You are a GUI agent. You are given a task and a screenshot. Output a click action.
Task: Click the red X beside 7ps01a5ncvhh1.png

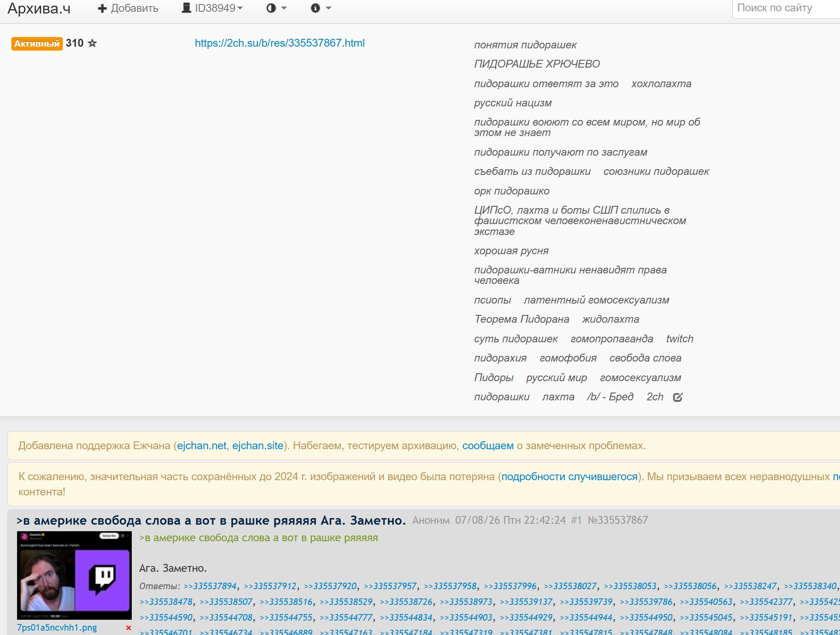tap(128, 628)
